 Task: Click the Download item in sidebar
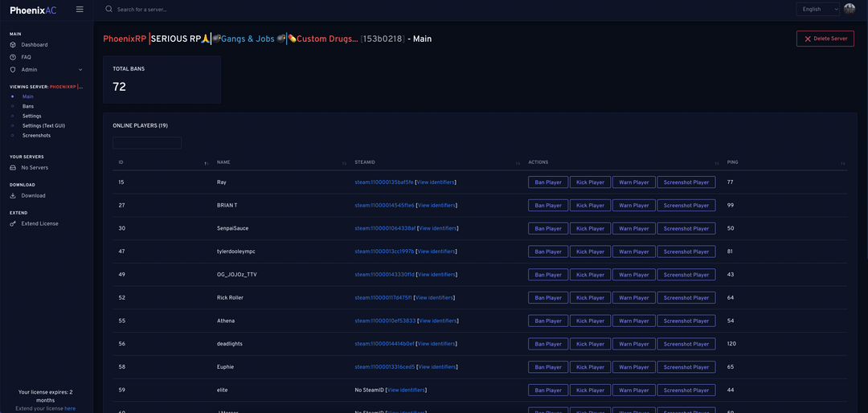(33, 195)
